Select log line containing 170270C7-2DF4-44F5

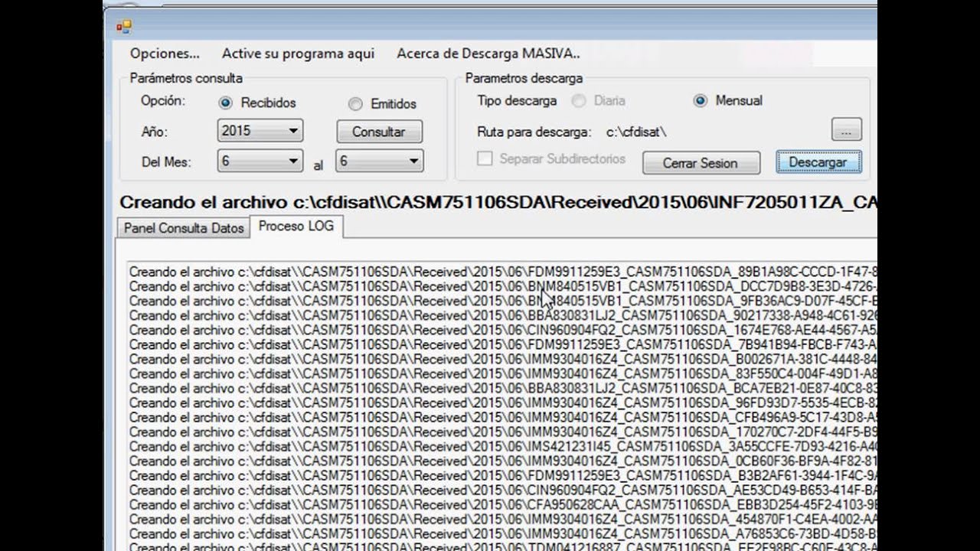503,432
